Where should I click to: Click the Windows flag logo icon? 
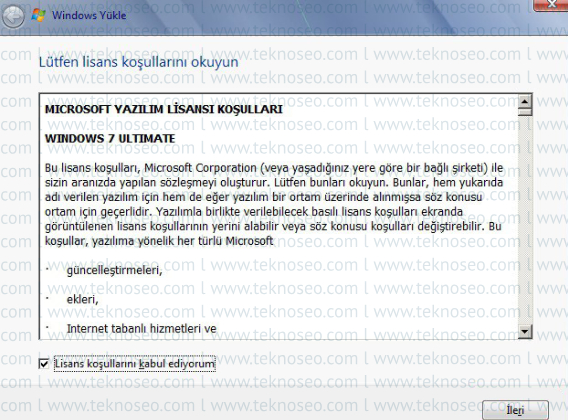(x=38, y=15)
